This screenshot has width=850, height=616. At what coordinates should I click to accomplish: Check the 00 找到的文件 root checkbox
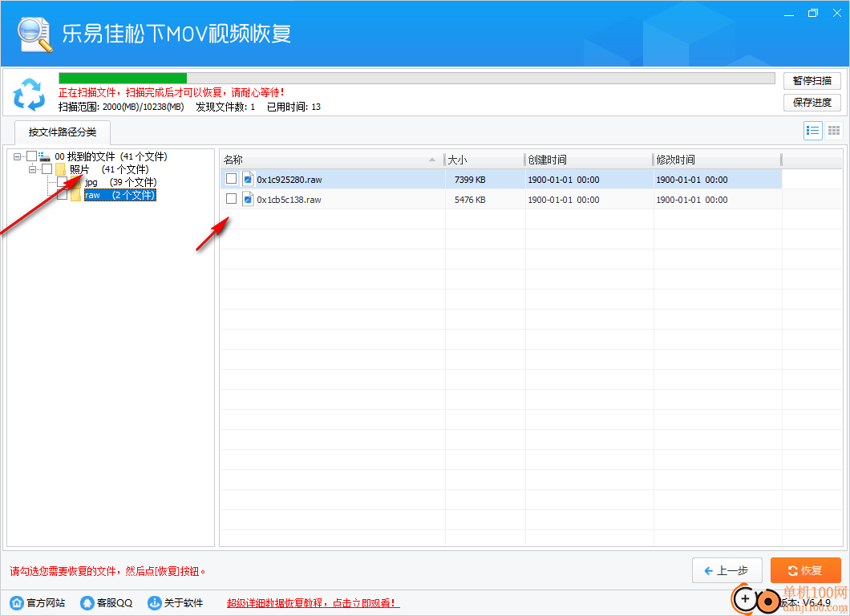31,156
